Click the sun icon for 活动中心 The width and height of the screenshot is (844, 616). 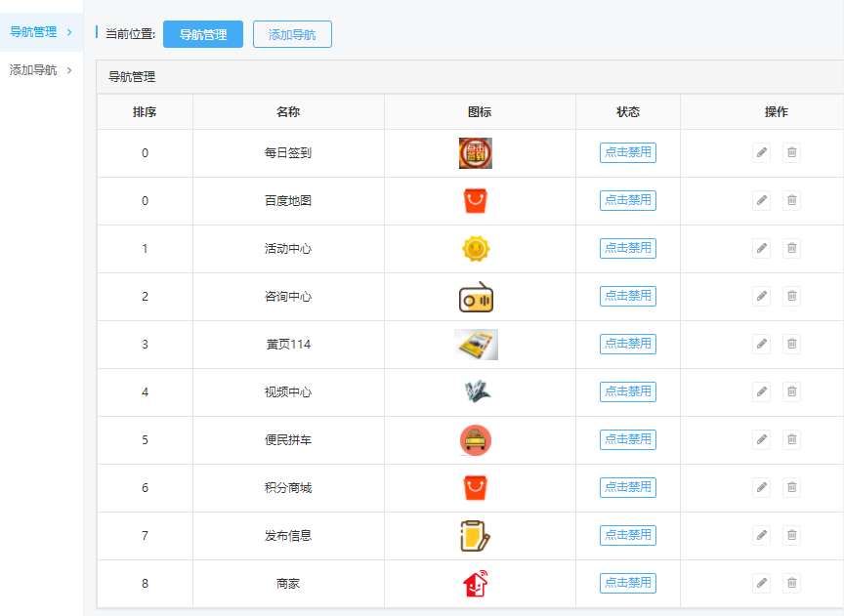tap(476, 249)
